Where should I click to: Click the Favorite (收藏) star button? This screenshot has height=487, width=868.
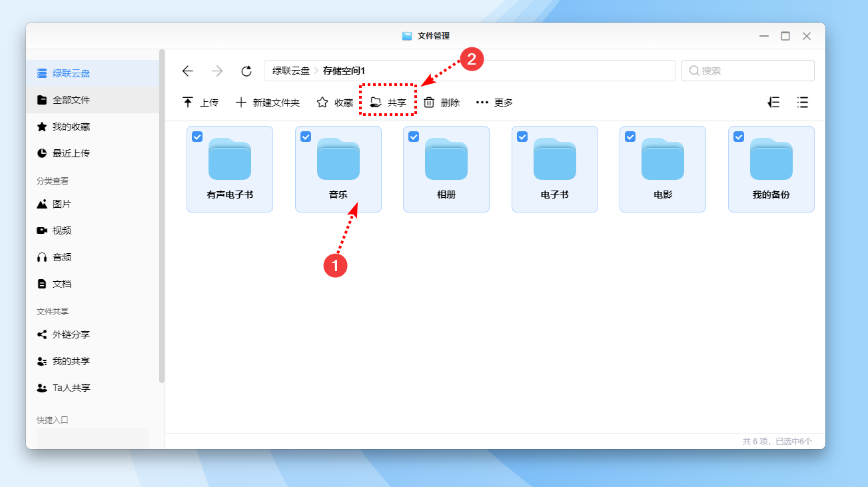click(x=334, y=103)
